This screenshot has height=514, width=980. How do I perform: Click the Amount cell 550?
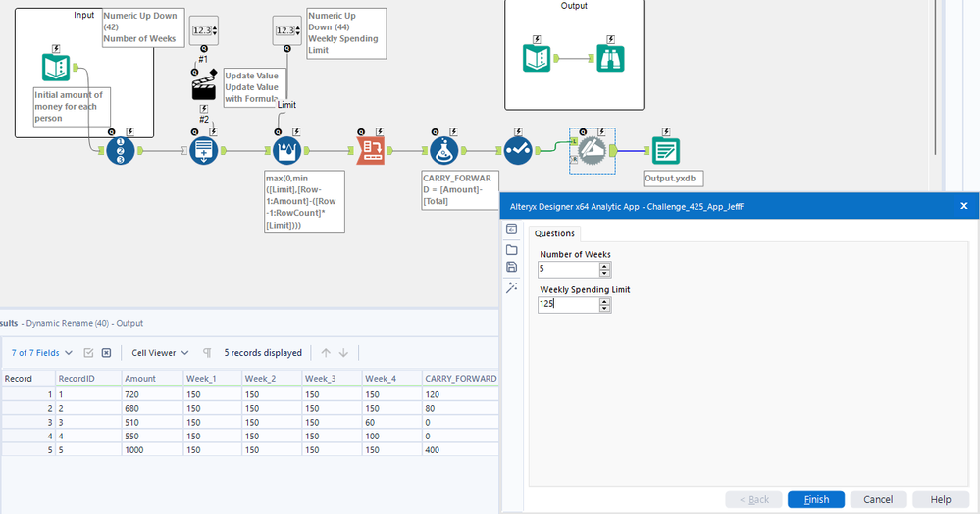tap(152, 436)
